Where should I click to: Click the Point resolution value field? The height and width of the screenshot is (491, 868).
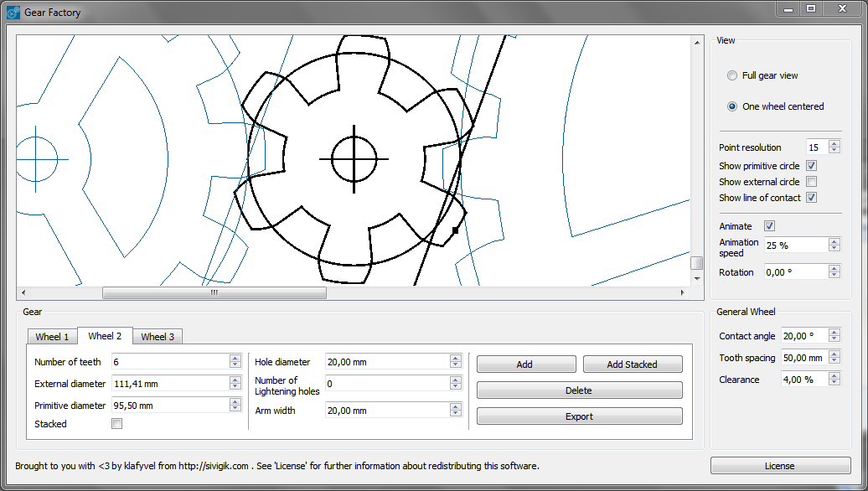[x=817, y=147]
